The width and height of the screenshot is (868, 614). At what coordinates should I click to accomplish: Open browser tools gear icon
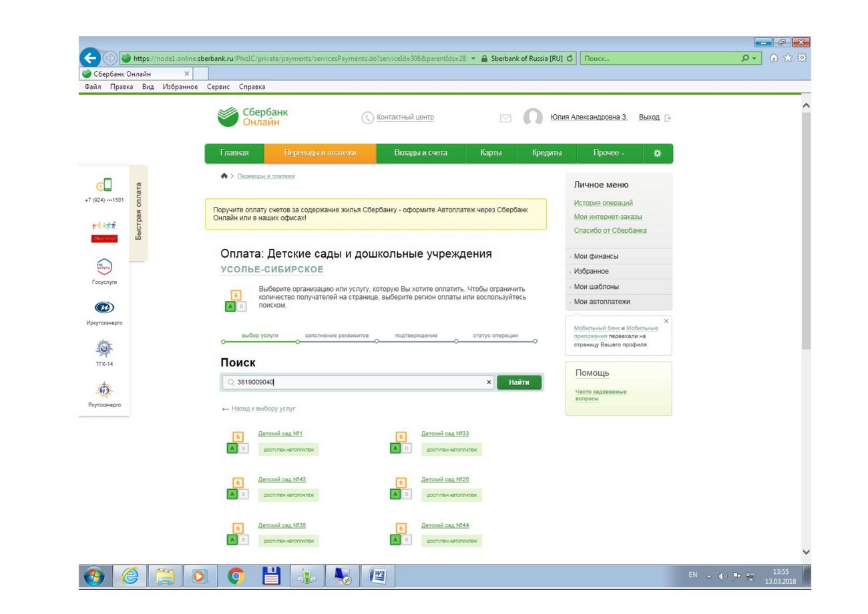[x=803, y=58]
